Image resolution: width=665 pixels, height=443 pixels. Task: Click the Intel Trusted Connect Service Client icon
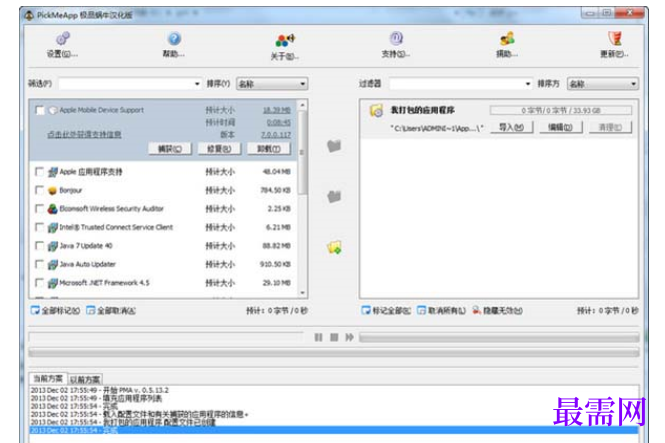pos(53,227)
